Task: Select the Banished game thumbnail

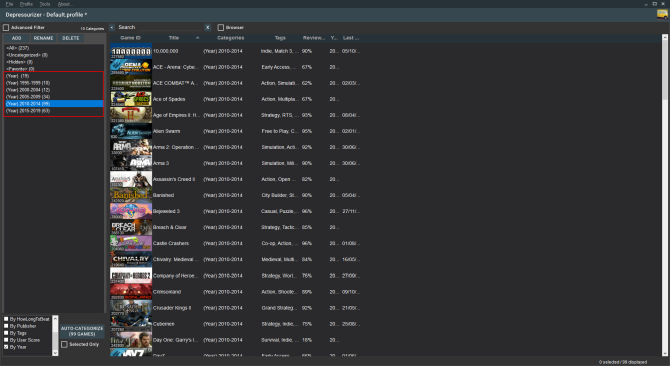Action: pos(131,195)
